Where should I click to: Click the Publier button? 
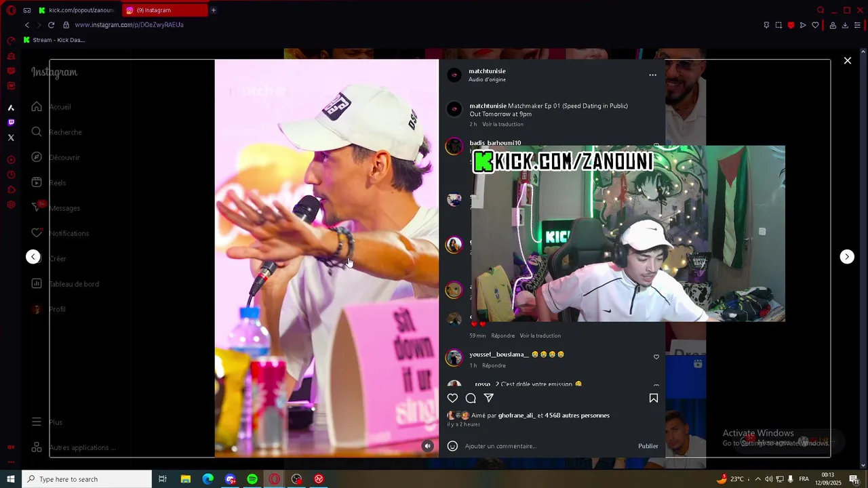(648, 446)
